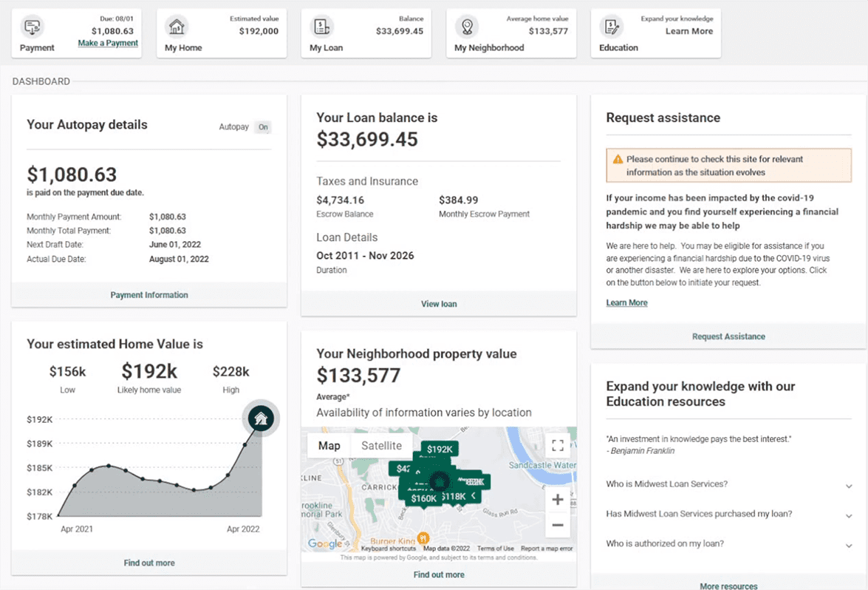The height and width of the screenshot is (590, 868).
Task: Toggle fullscreen view on the map
Action: coord(557,445)
